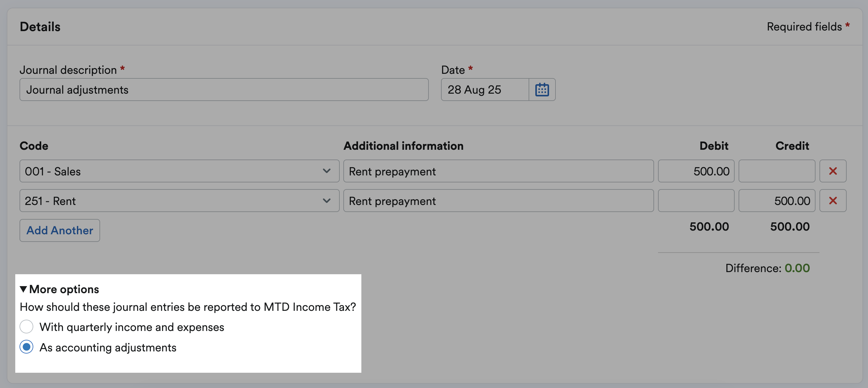
Task: Open the 001 - Sales code dropdown
Action: tap(179, 171)
